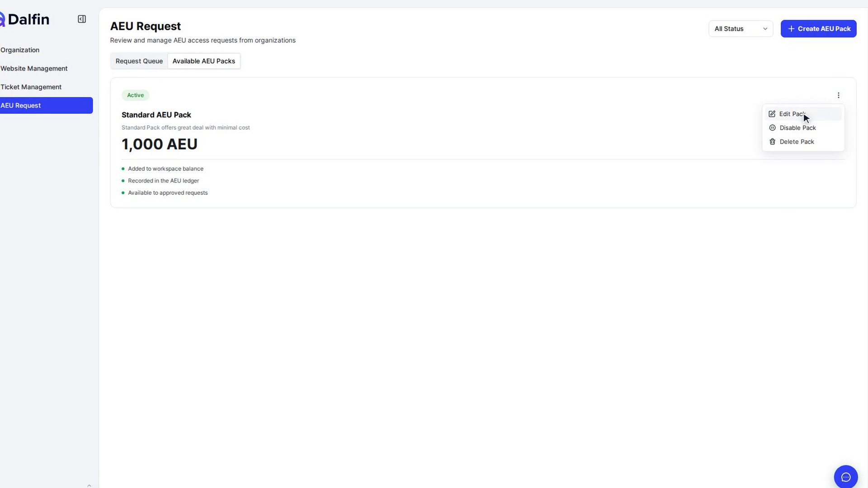Collapse the sidebar using panel icon
The width and height of the screenshot is (868, 488).
[x=82, y=19]
